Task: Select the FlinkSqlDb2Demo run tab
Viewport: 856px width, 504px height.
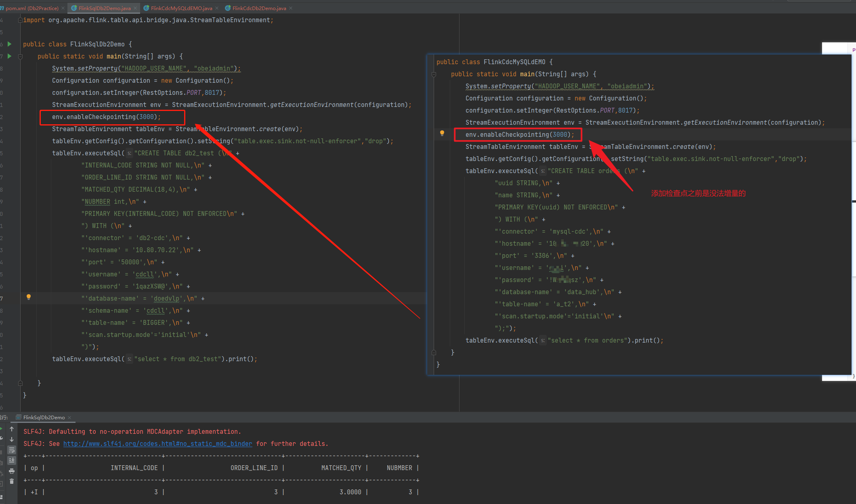Action: click(44, 417)
